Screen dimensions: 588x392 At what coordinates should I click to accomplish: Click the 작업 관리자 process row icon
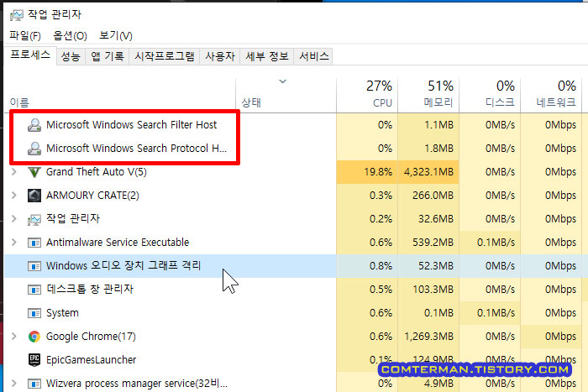click(x=34, y=219)
